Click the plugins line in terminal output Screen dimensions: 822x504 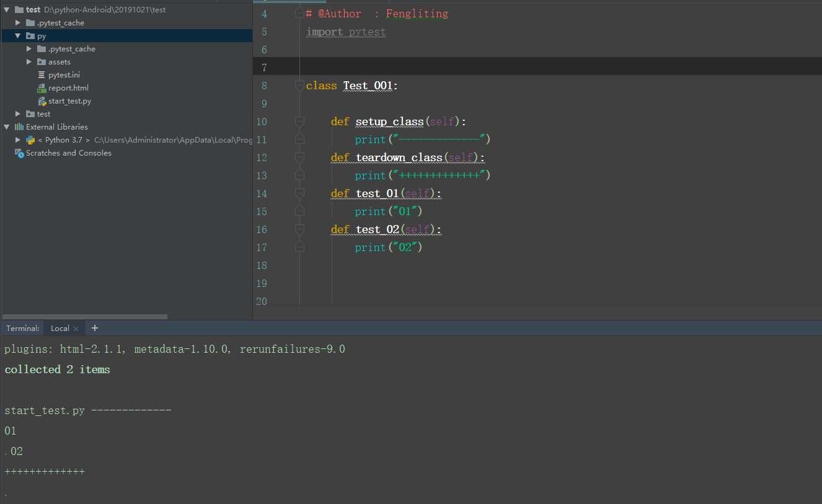click(175, 349)
